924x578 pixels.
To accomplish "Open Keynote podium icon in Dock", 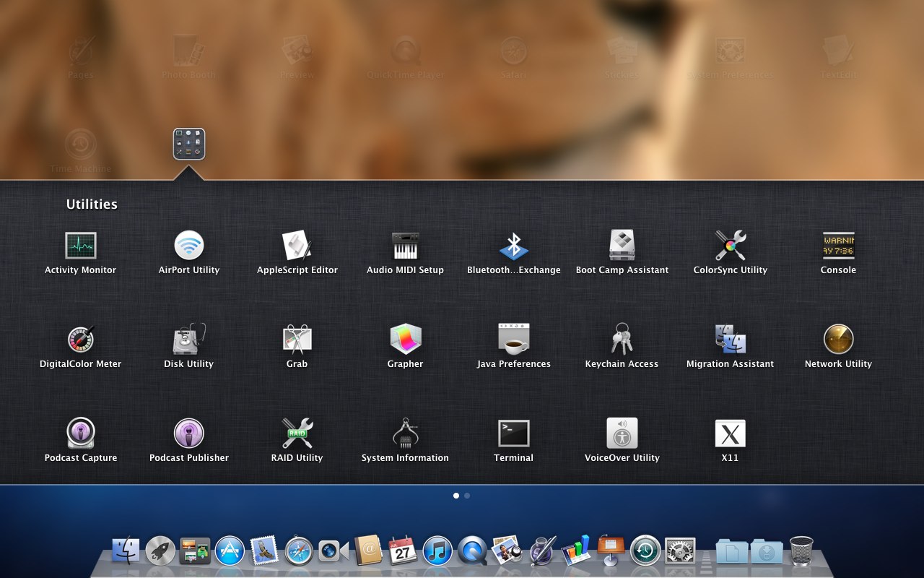I will click(611, 551).
